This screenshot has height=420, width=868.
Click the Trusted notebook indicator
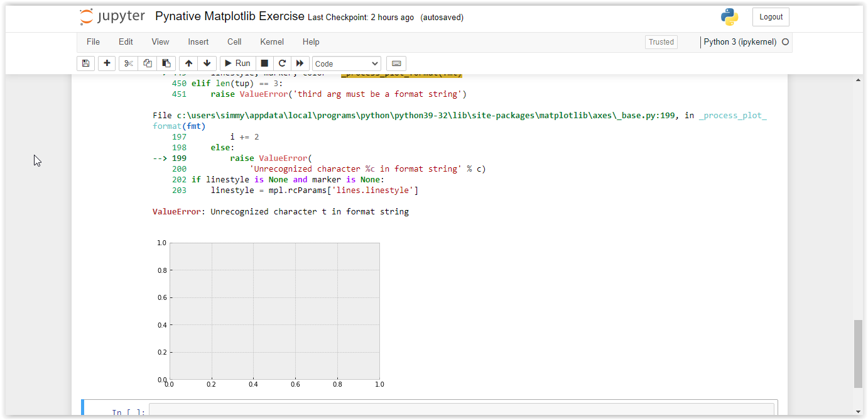661,41
